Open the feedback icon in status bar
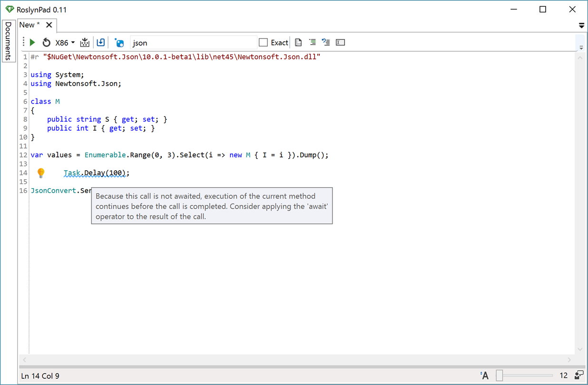Image resolution: width=588 pixels, height=385 pixels. click(579, 375)
